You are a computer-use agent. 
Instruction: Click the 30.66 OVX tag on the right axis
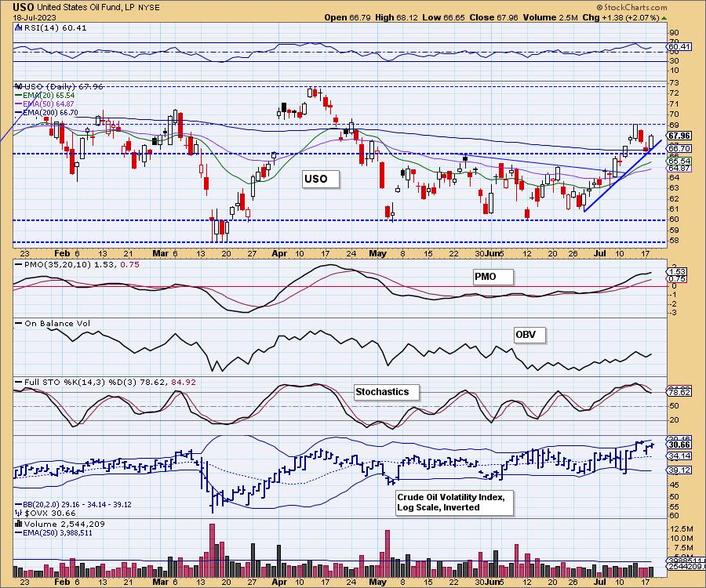tap(680, 445)
